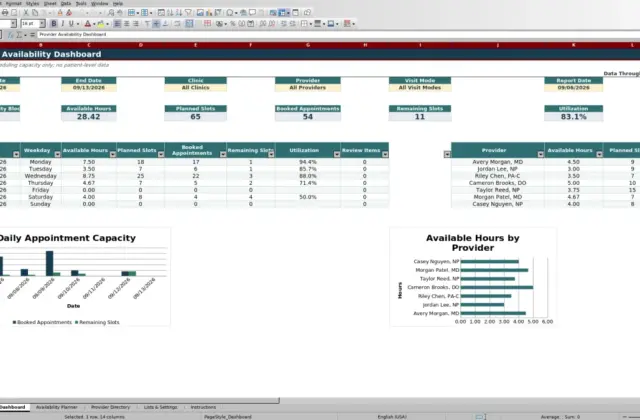Click the Insert chart icon
640x420 pixels.
coord(209,13)
